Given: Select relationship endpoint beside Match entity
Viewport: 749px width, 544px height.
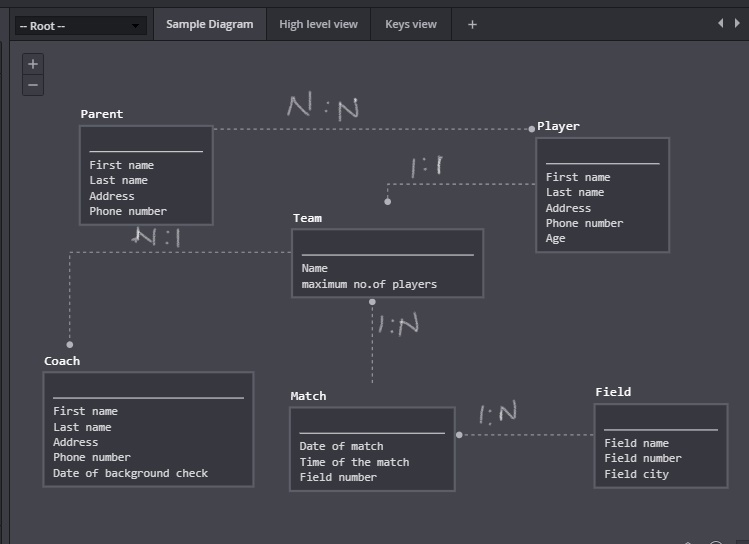Looking at the screenshot, I should pos(459,435).
